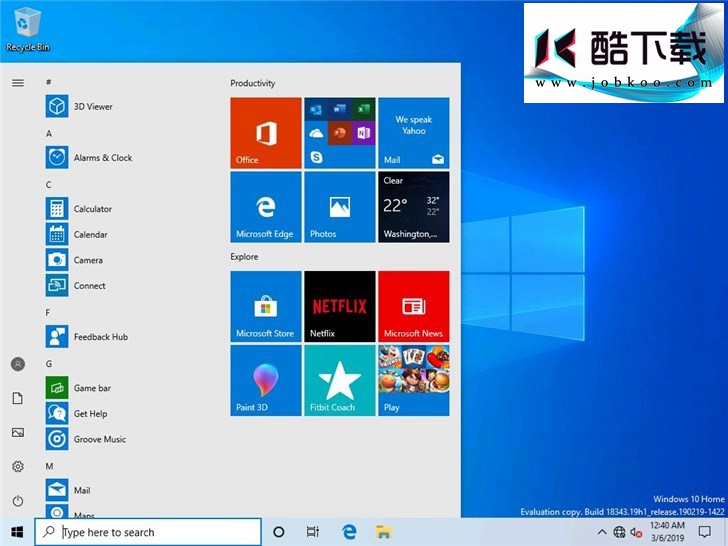Open the Play games folder tile

click(x=414, y=380)
